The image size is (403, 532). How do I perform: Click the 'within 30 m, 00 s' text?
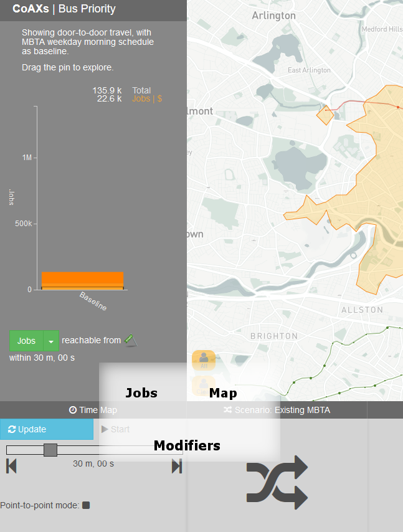[x=42, y=358]
